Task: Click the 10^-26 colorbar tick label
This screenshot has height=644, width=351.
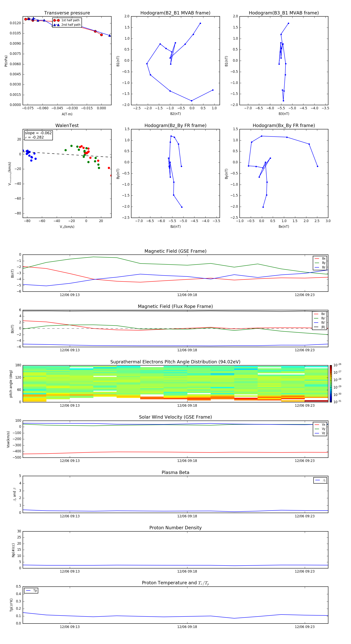Action: click(337, 365)
